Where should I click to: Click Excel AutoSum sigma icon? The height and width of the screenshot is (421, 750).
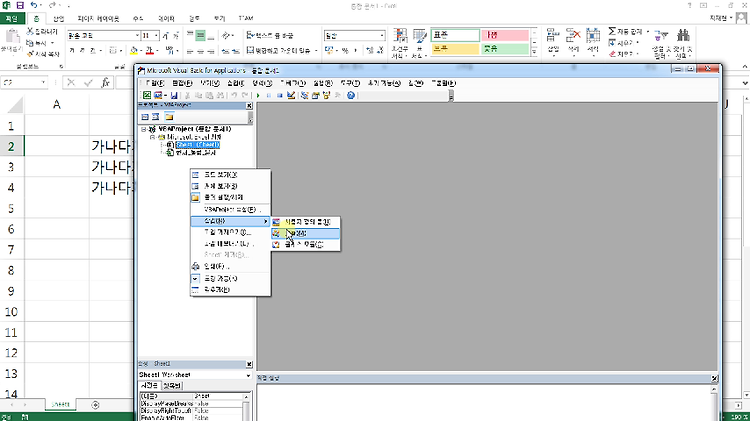pos(612,31)
